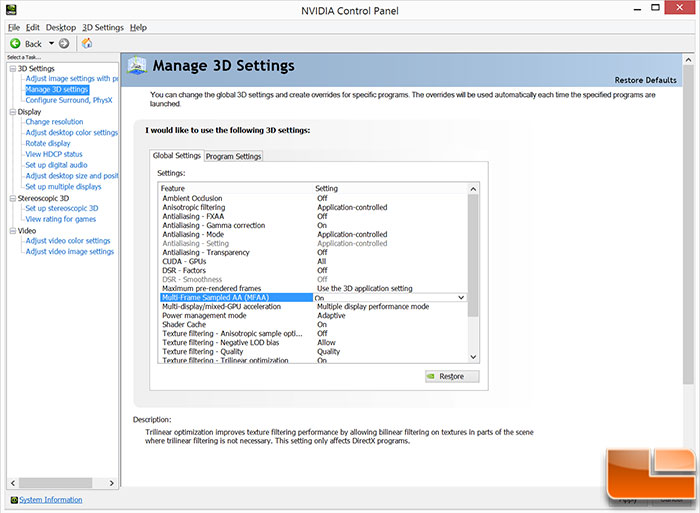Open the Desktop menu
700x513 pixels.
pyautogui.click(x=61, y=28)
